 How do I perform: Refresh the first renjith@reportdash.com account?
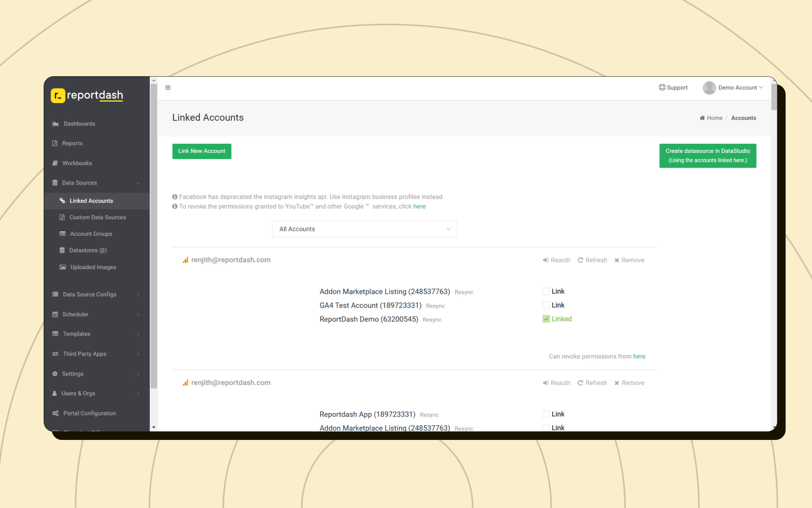point(592,260)
